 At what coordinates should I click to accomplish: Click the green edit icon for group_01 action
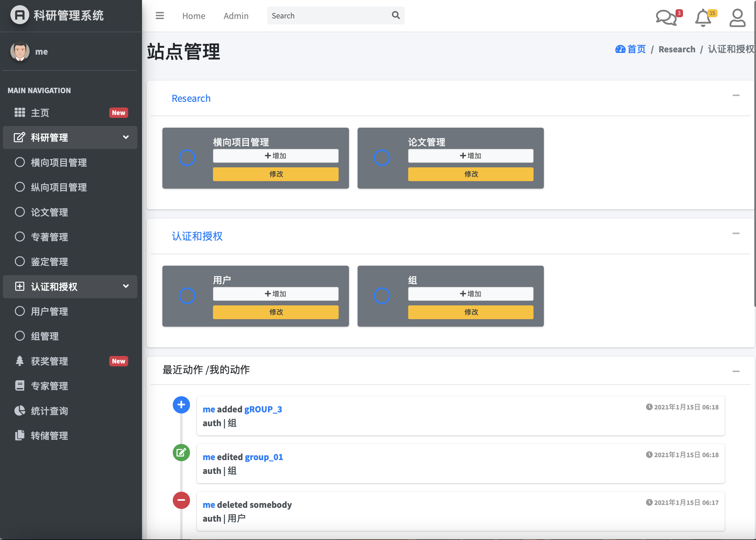(x=181, y=453)
